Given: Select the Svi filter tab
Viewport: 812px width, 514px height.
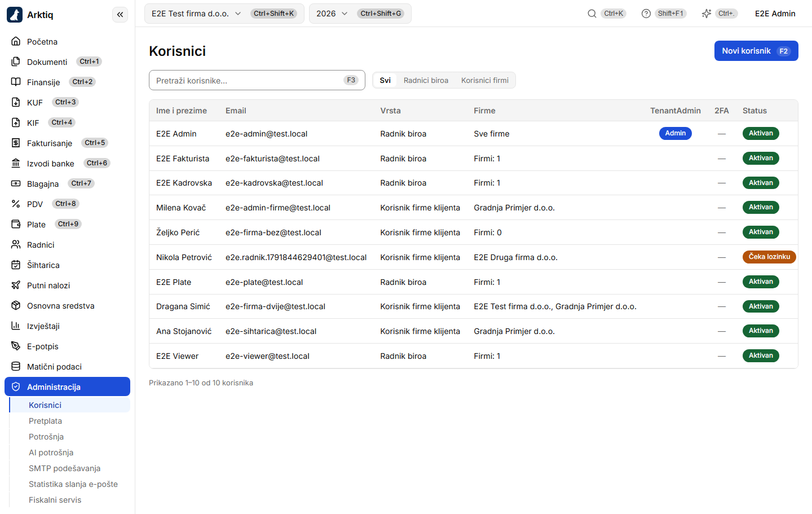Looking at the screenshot, I should click(x=385, y=80).
